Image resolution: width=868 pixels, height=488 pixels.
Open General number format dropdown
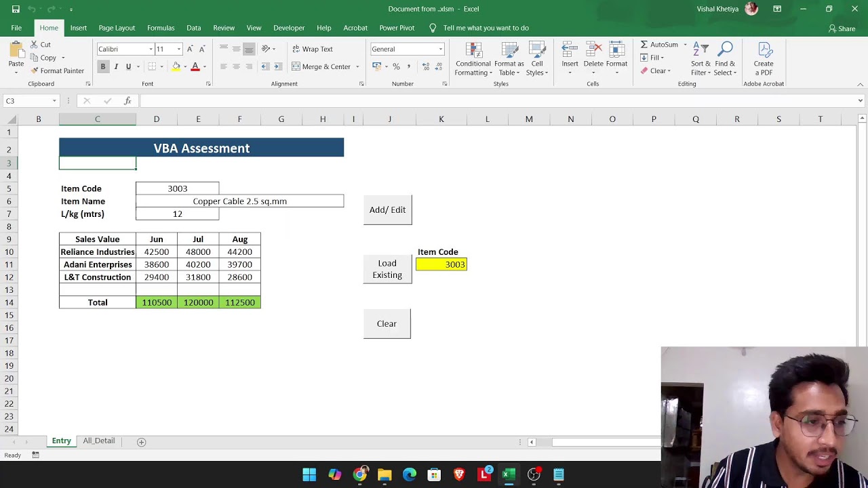[x=440, y=49]
